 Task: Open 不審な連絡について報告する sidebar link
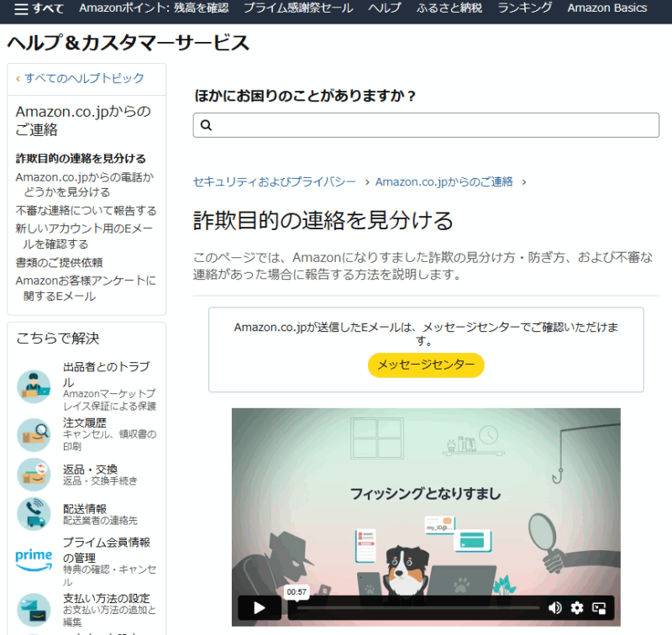[86, 210]
